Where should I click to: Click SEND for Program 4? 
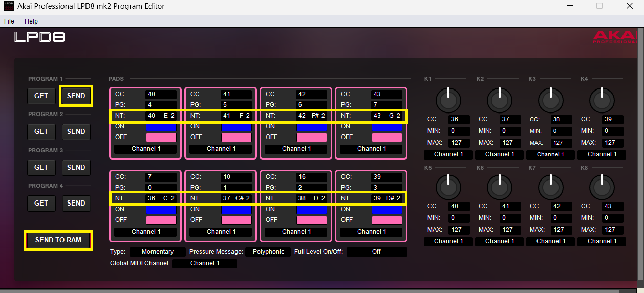[x=76, y=203]
